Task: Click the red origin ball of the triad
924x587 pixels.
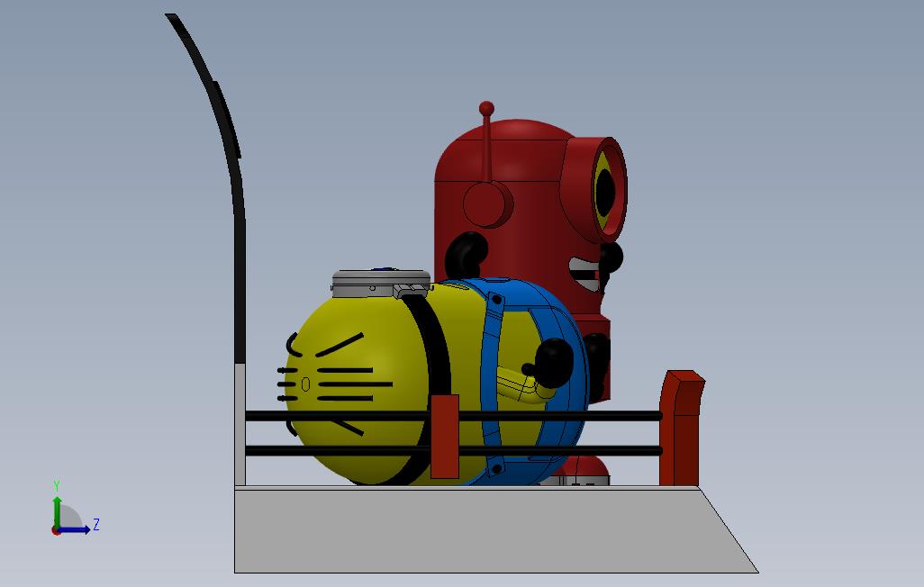Action: [x=56, y=530]
